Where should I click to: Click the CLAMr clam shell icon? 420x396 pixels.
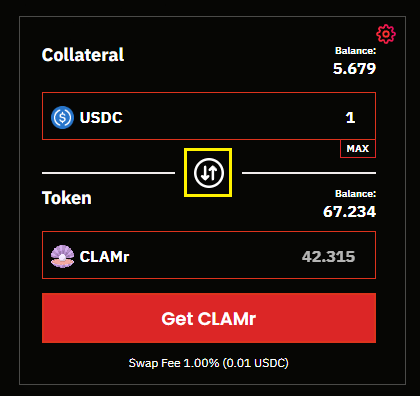(x=62, y=256)
